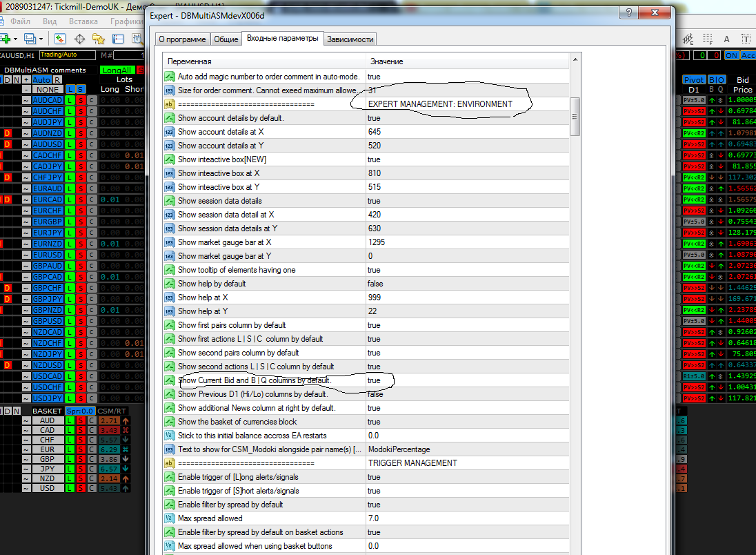Select the Fibonacci retracement tool icon
This screenshot has height=555, width=756.
707,39
